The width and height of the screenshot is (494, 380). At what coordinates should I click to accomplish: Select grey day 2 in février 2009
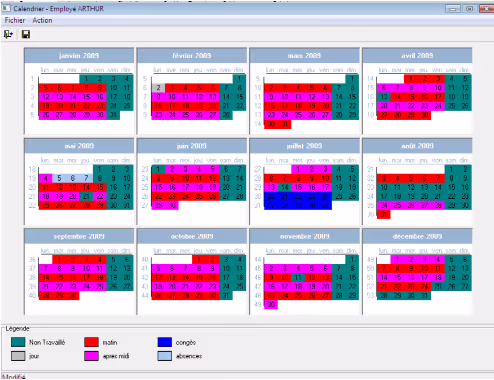coord(158,88)
